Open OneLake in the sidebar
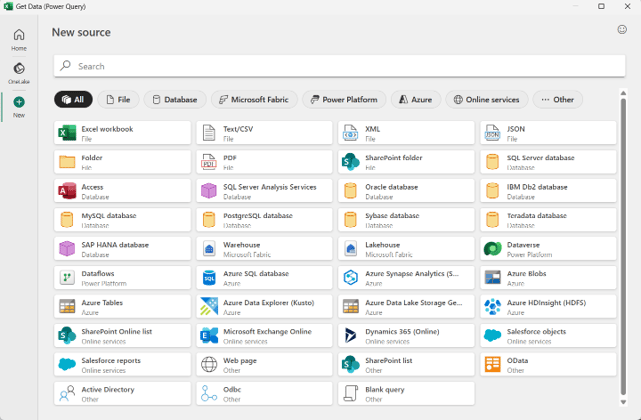 pyautogui.click(x=19, y=73)
